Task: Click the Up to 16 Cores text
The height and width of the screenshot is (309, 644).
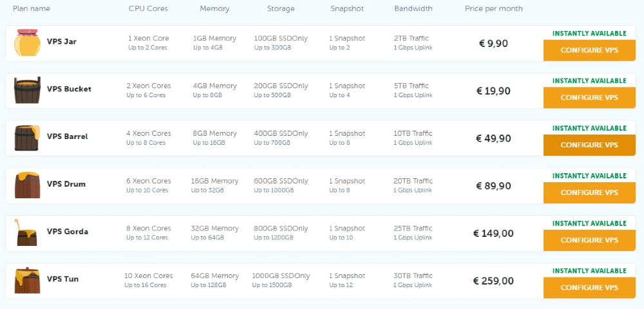Action: point(146,285)
